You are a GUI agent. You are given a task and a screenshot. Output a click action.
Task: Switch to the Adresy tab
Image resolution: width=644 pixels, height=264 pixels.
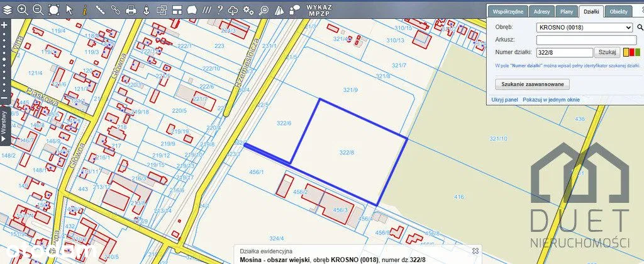[x=541, y=12]
